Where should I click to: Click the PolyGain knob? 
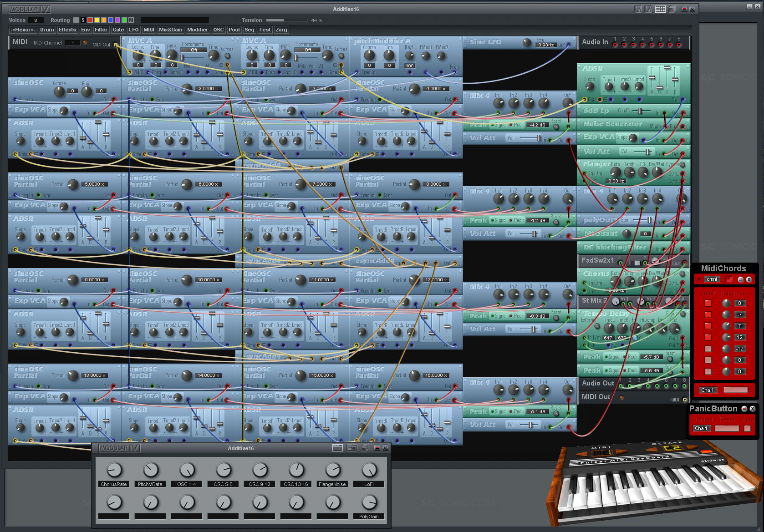coord(369,502)
